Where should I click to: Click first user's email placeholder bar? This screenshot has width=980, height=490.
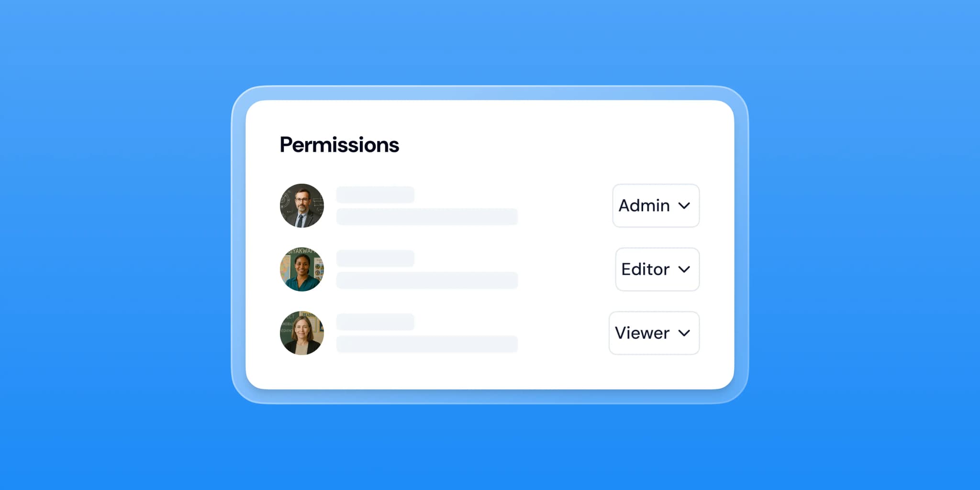click(427, 217)
